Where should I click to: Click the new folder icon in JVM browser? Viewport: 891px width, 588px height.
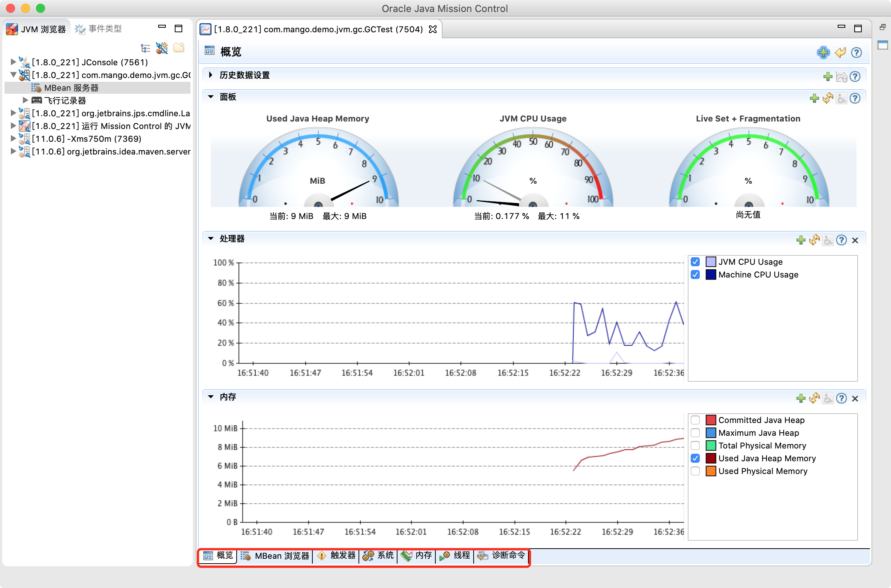click(179, 48)
